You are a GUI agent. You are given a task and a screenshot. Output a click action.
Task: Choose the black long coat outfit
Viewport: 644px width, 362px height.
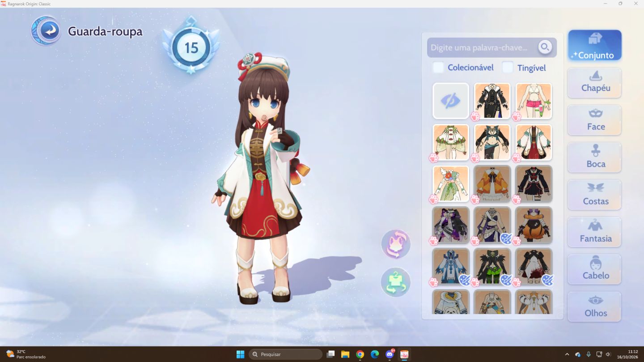pyautogui.click(x=492, y=101)
